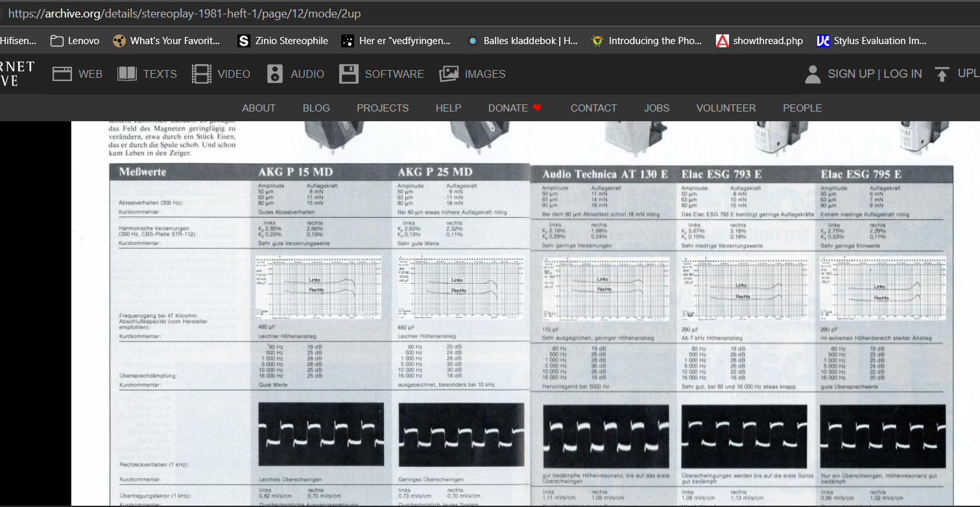This screenshot has width=980, height=507.
Task: Click the Meßwerte table header
Action: [x=143, y=172]
